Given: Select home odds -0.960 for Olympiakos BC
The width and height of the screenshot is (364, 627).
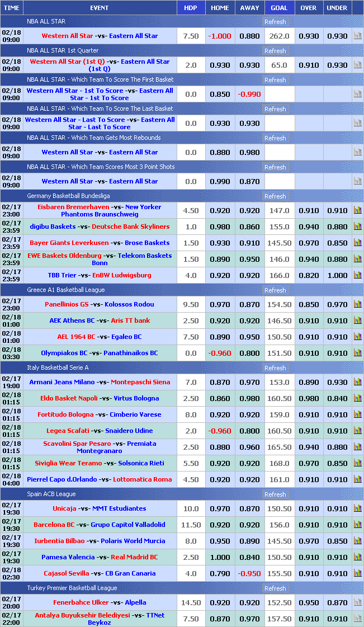Looking at the screenshot, I should pos(220,353).
